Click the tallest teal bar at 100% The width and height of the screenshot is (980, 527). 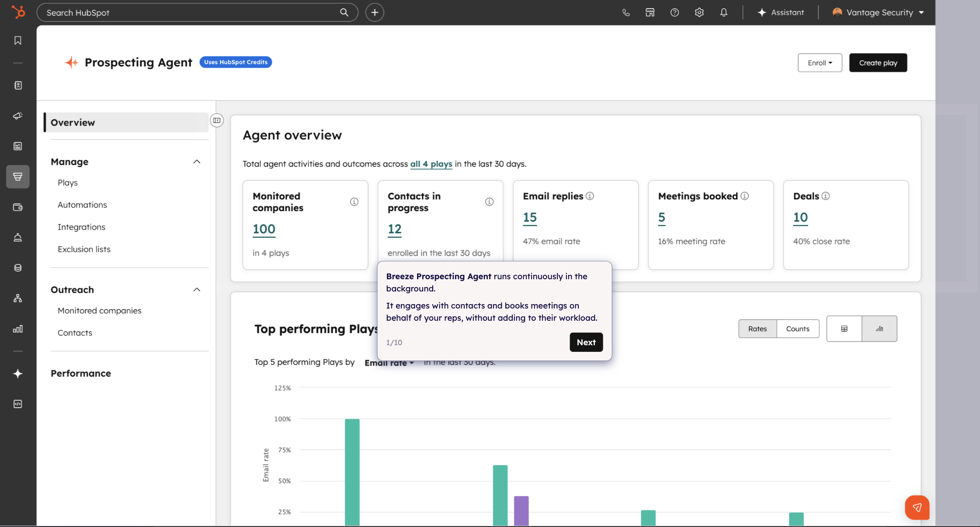coord(352,472)
